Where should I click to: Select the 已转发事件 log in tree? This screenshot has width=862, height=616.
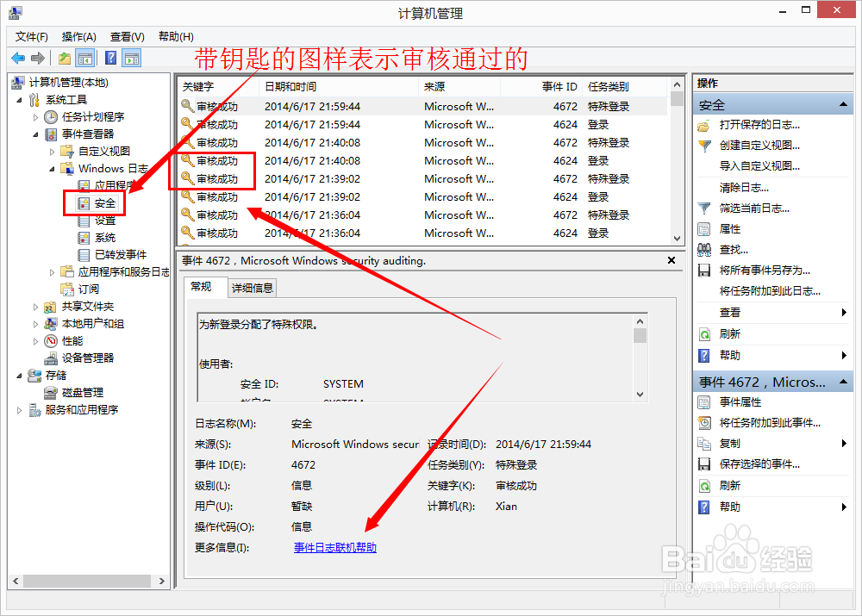(x=121, y=255)
